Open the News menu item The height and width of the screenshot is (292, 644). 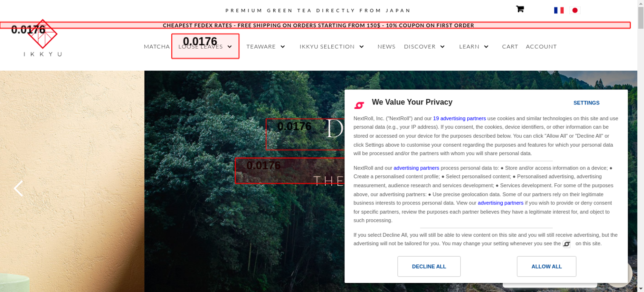pos(386,47)
